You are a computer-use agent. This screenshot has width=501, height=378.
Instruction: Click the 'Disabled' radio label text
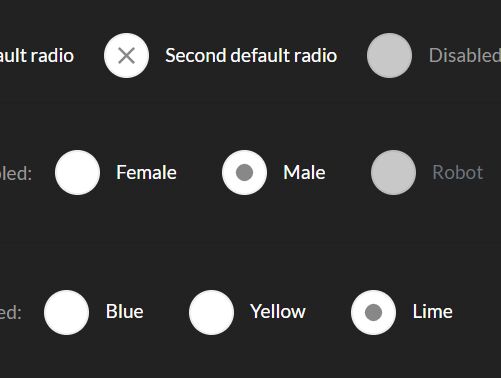click(465, 55)
